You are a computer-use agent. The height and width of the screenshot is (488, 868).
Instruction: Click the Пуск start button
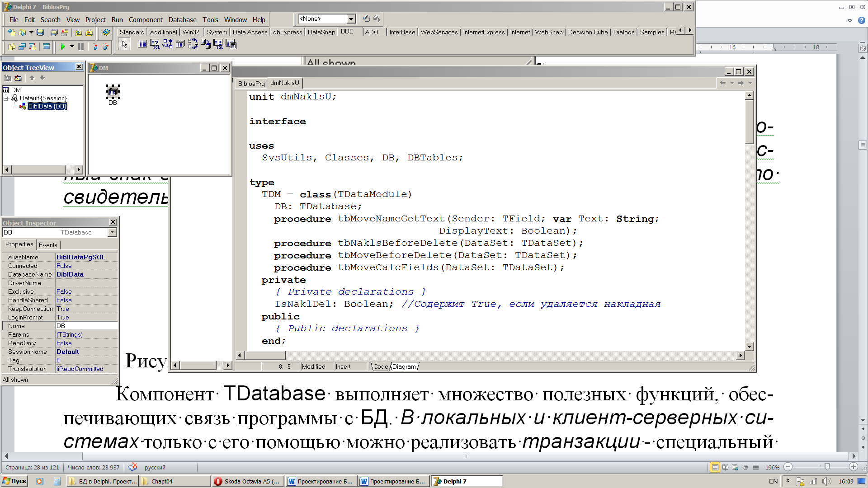pos(14,481)
